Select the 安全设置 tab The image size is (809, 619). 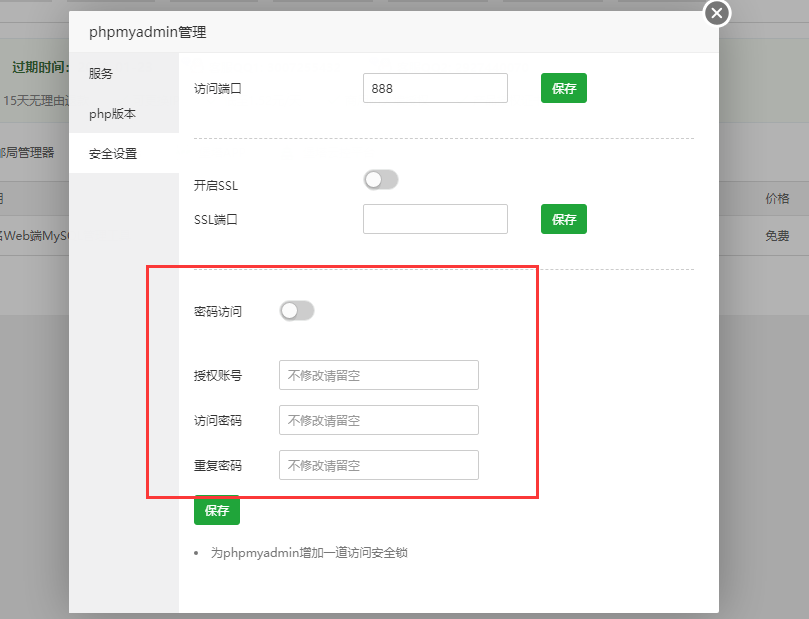tap(124, 153)
